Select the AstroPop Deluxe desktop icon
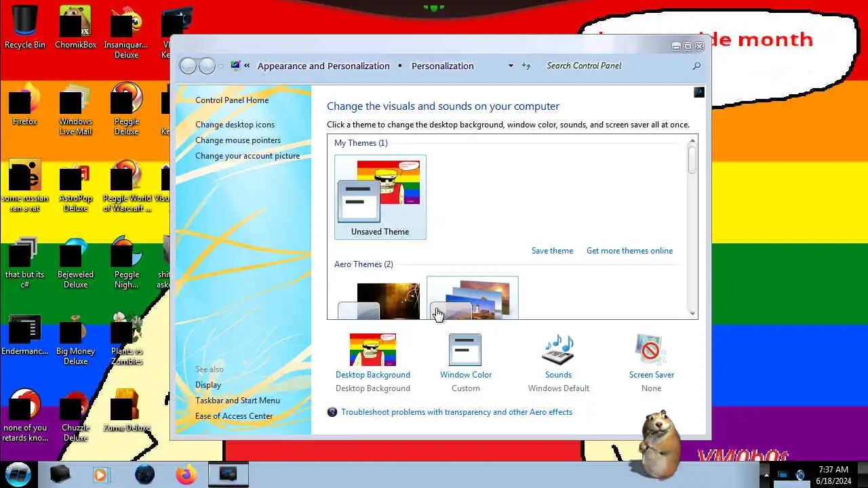 tap(75, 186)
